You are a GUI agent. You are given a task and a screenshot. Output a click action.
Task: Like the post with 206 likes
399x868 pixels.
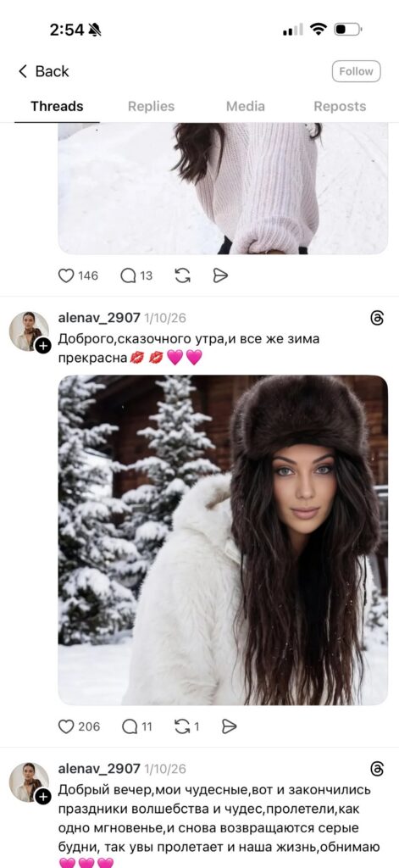tap(66, 726)
